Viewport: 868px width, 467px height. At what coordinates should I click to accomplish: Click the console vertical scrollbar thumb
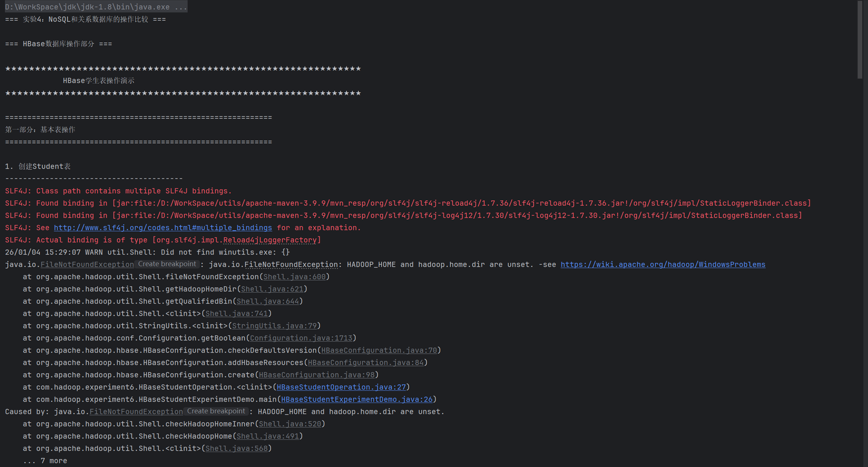point(860,39)
